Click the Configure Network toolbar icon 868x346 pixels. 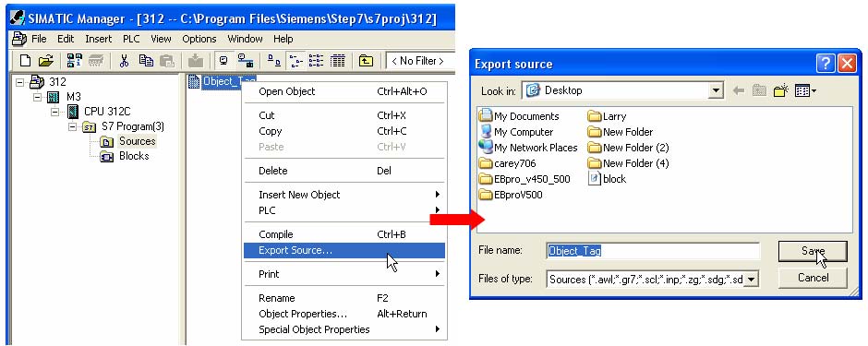click(245, 60)
